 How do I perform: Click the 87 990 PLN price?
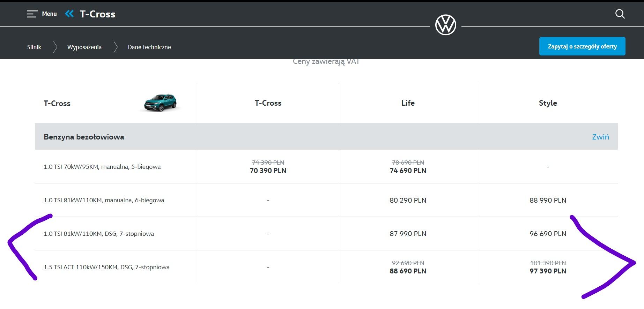tap(408, 234)
